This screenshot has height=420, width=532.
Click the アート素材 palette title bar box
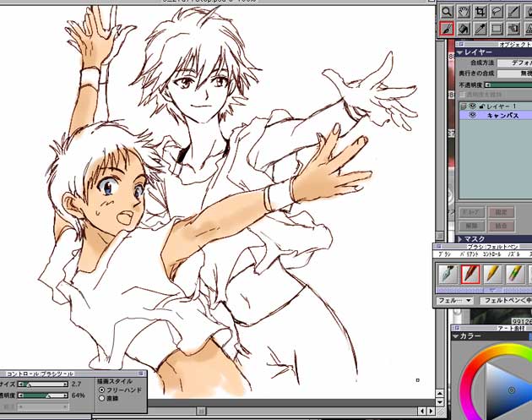[x=456, y=328]
